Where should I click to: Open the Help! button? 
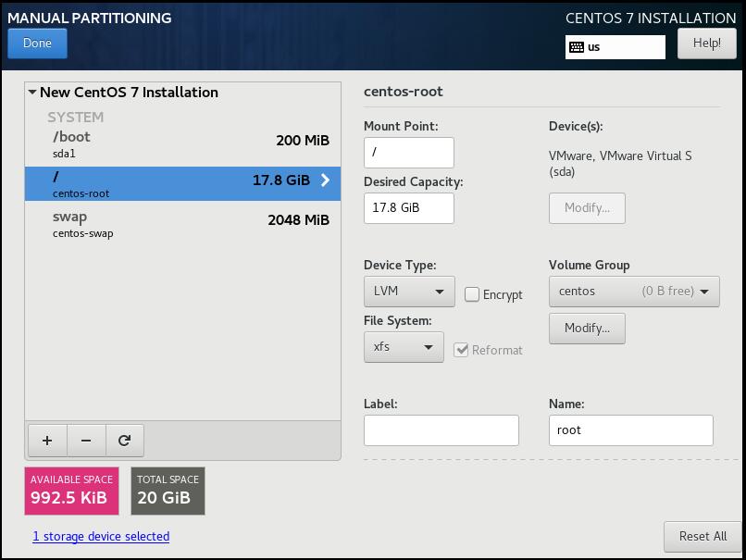[706, 44]
